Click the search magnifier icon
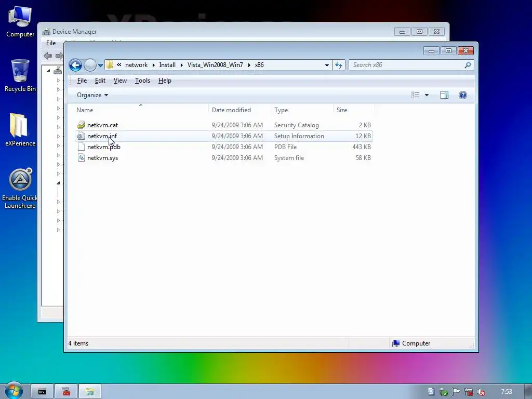 point(468,65)
